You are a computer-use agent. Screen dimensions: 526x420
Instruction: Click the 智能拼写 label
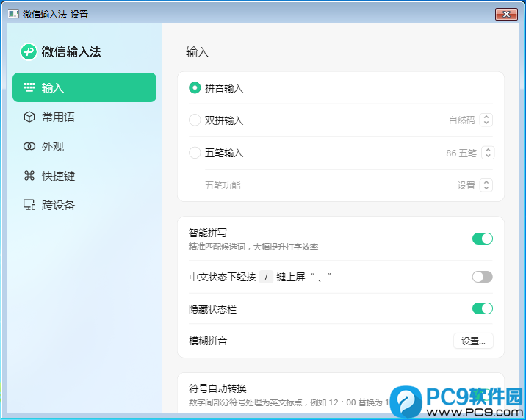[208, 233]
